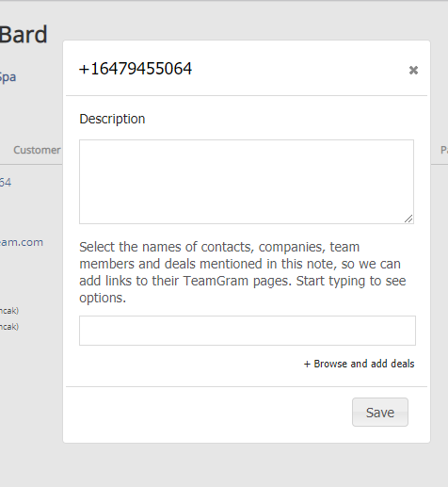This screenshot has width=448, height=487.
Task: Click the empty dialog footer left of Save
Action: 209,413
